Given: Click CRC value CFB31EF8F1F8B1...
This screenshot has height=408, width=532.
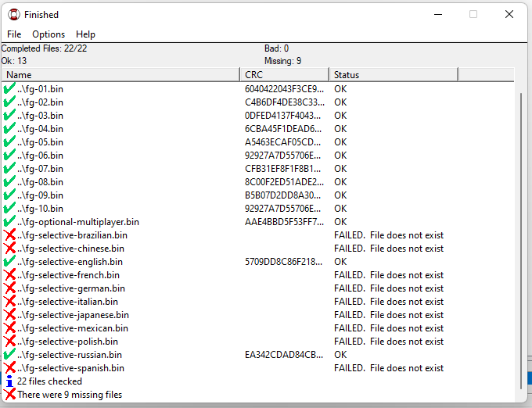Looking at the screenshot, I should 282,168.
